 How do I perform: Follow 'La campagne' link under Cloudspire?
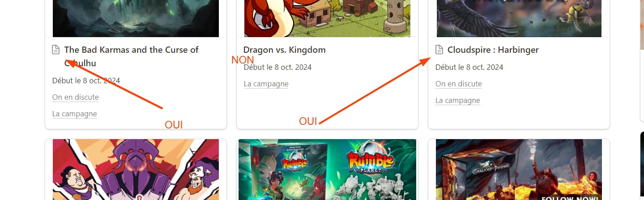[x=457, y=100]
